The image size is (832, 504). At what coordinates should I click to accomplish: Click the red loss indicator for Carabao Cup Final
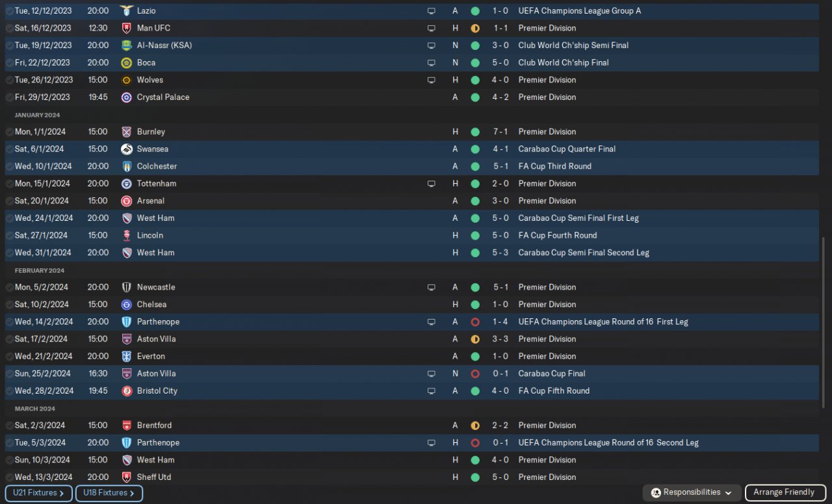(475, 373)
